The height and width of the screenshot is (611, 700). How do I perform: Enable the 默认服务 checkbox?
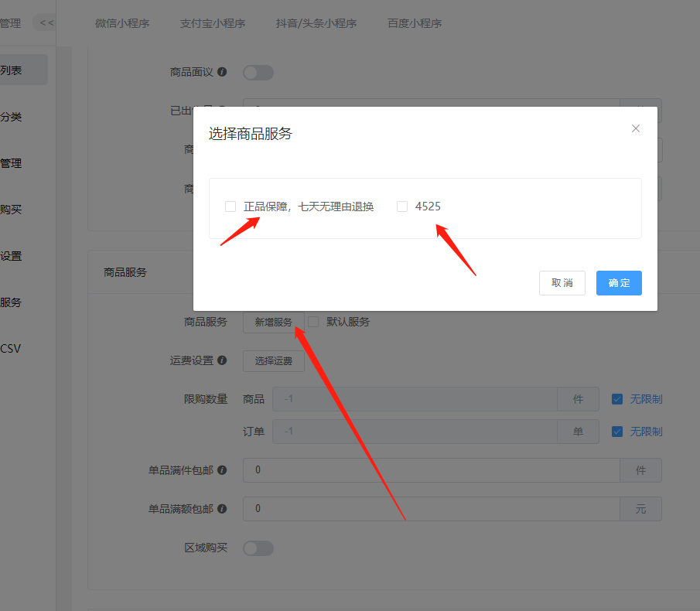click(x=314, y=322)
